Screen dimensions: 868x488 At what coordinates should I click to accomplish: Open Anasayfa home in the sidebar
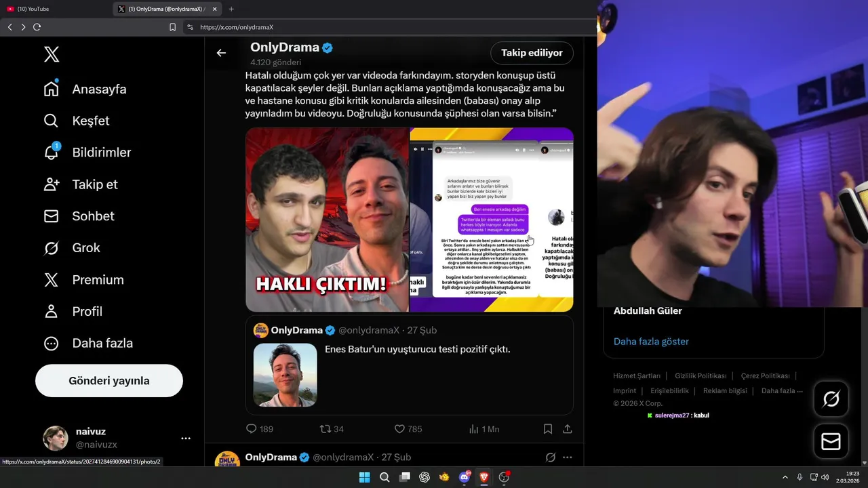[85, 89]
